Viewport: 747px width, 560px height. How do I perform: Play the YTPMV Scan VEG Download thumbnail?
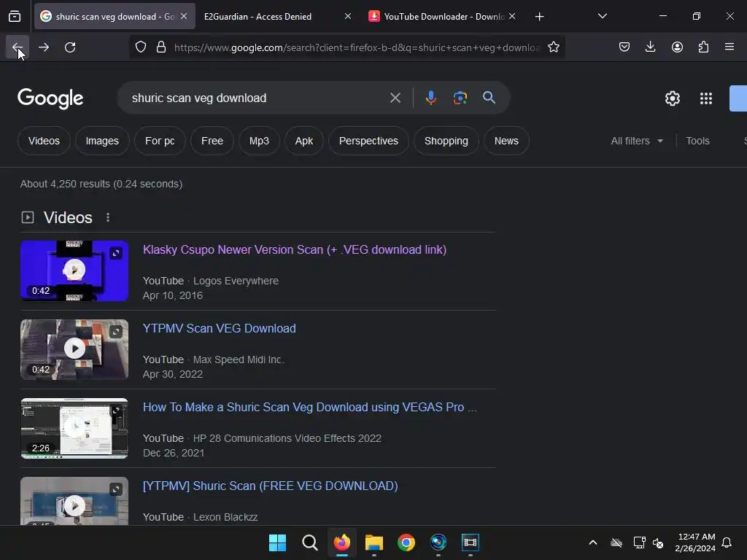pos(74,349)
